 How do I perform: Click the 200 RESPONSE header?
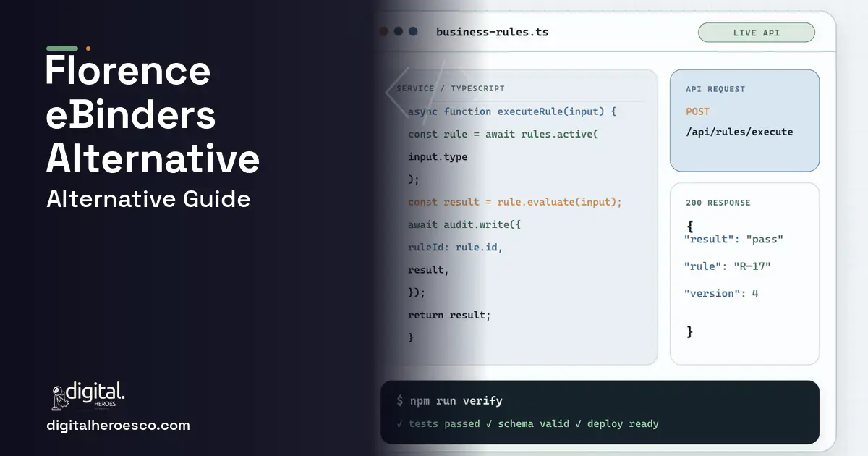[x=718, y=203]
